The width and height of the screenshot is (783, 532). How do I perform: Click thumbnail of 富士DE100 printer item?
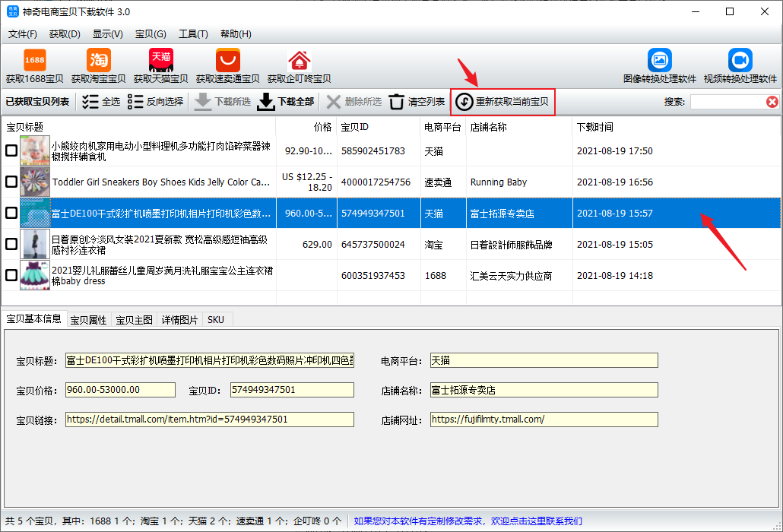pos(35,213)
